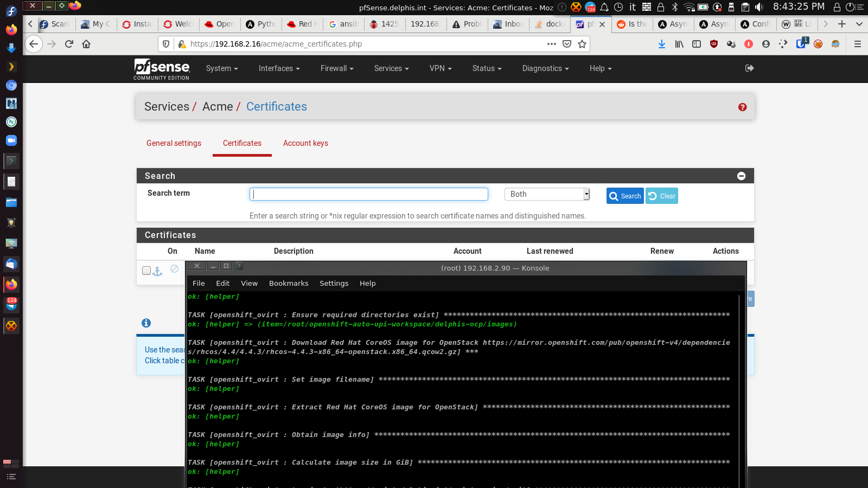Expand the Services navigation menu
The height and width of the screenshot is (488, 868).
coord(391,68)
